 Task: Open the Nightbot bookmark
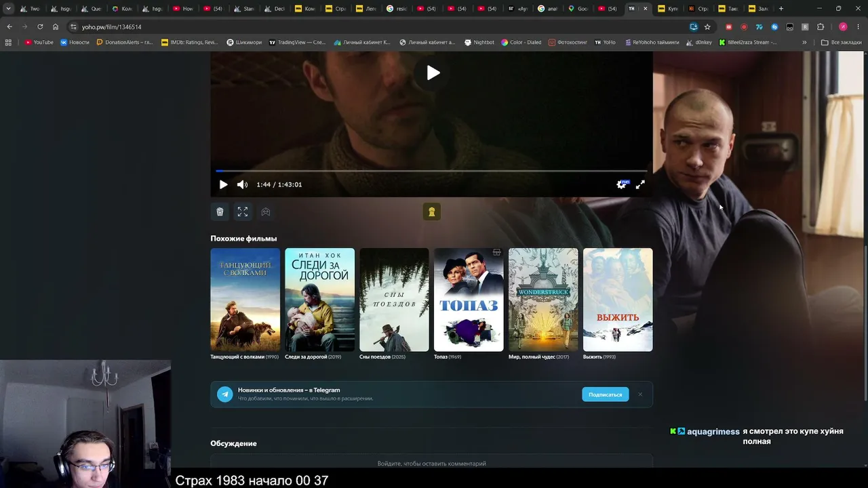[479, 42]
